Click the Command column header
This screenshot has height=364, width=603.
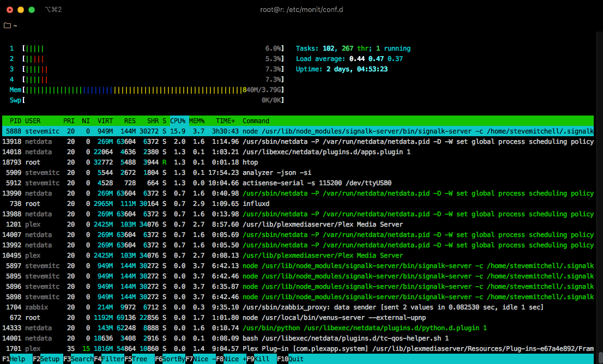pos(256,120)
